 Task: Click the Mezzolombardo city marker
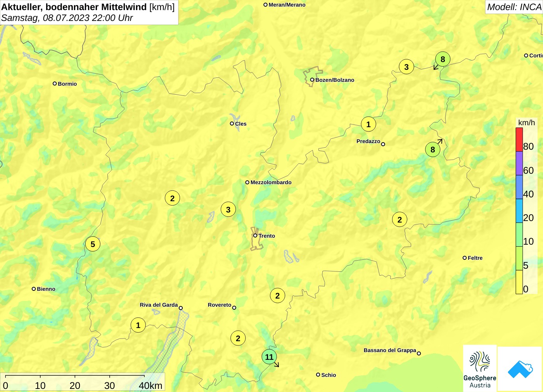[247, 182]
